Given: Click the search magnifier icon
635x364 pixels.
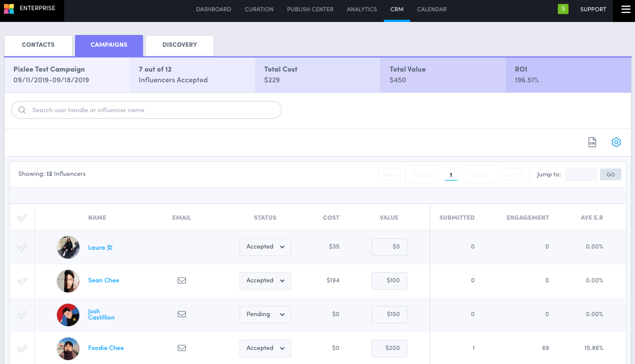Looking at the screenshot, I should pos(21,109).
